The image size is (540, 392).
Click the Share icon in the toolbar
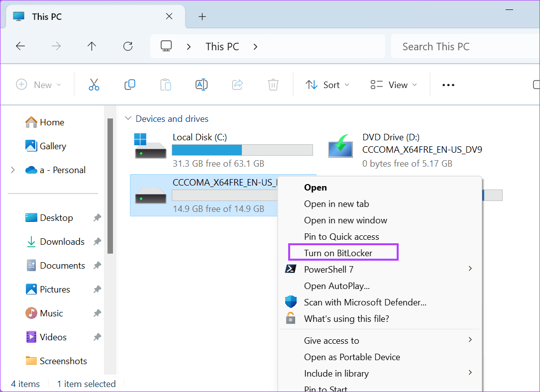point(237,85)
